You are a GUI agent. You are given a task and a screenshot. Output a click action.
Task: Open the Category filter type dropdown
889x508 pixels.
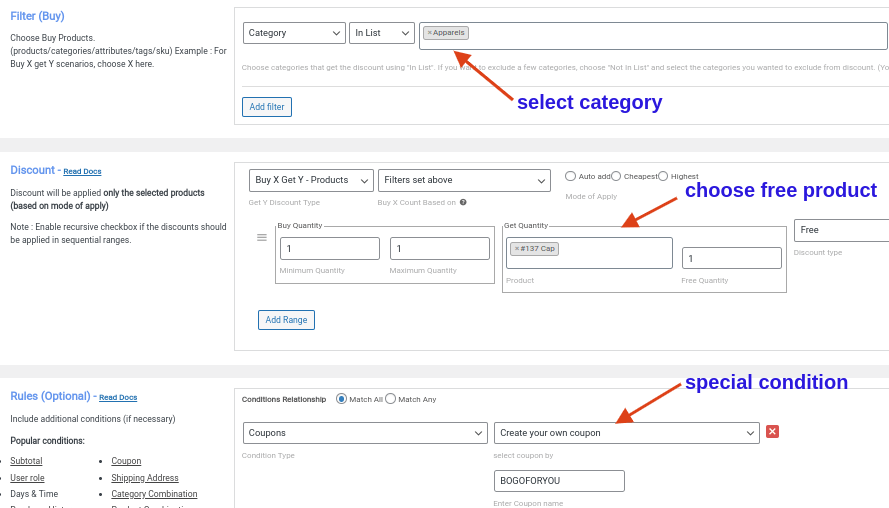click(x=294, y=33)
